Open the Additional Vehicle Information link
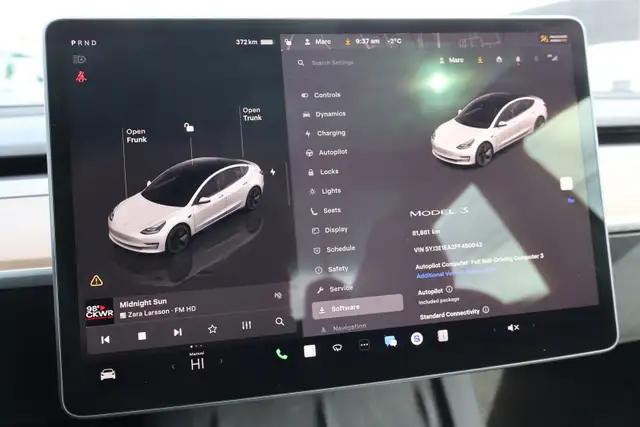Viewport: 640px width, 427px height. tap(456, 273)
